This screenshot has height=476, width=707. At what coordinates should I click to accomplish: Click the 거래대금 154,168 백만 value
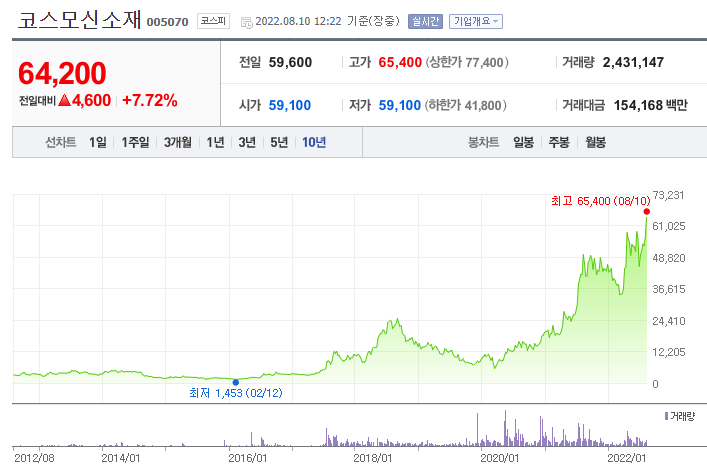pos(651,105)
